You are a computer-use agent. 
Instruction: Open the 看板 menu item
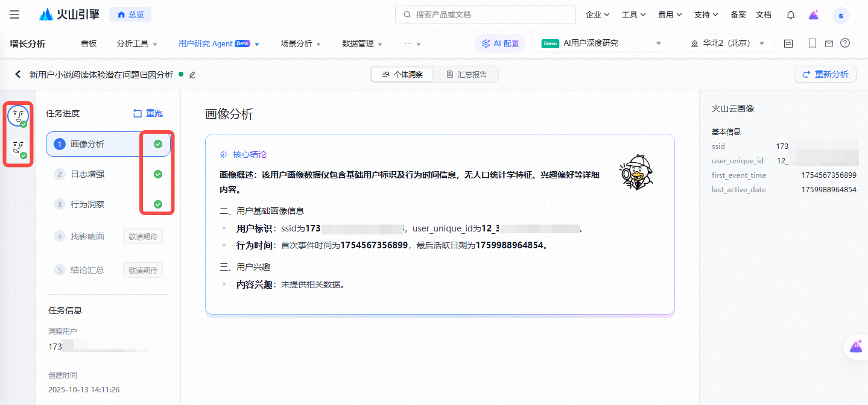[89, 43]
